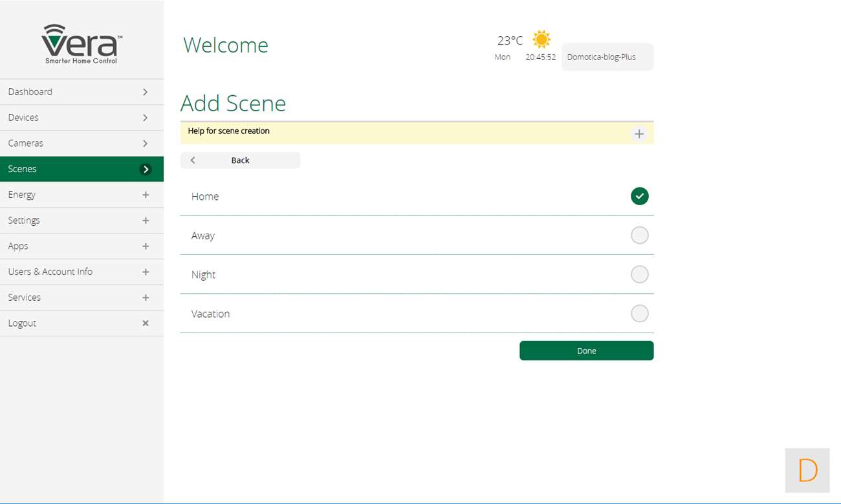Viewport: 841px width, 504px height.
Task: Expand the help for scene creation panel
Action: tap(639, 134)
